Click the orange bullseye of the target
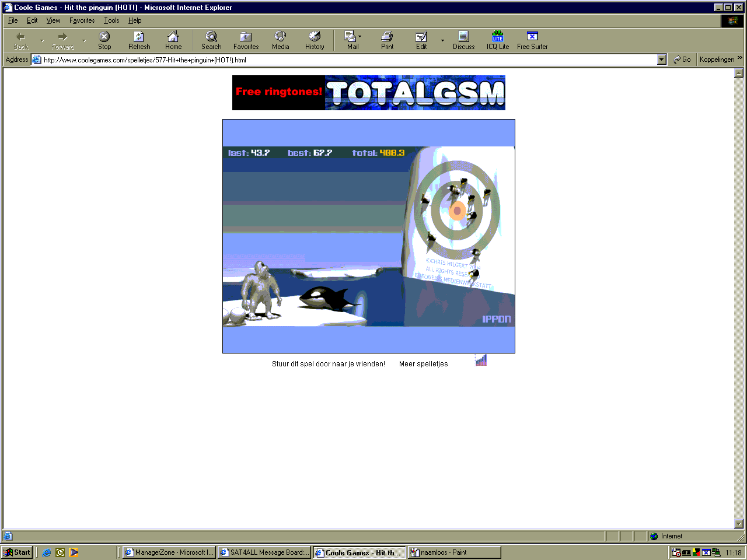This screenshot has width=747, height=560. [458, 211]
